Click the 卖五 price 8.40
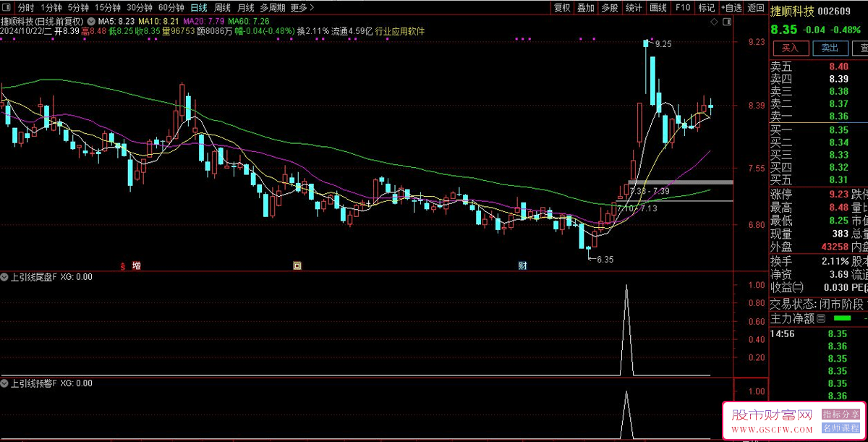 coord(838,67)
